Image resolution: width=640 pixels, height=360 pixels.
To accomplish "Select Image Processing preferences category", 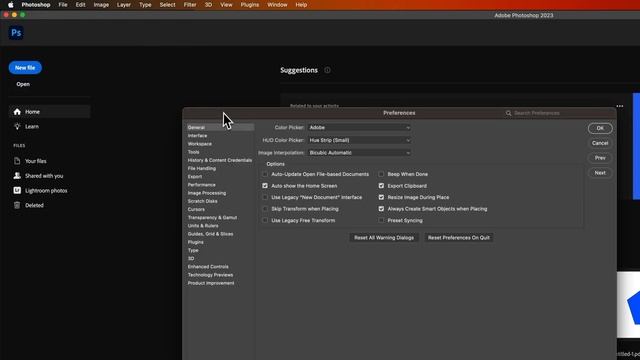I will (x=207, y=193).
